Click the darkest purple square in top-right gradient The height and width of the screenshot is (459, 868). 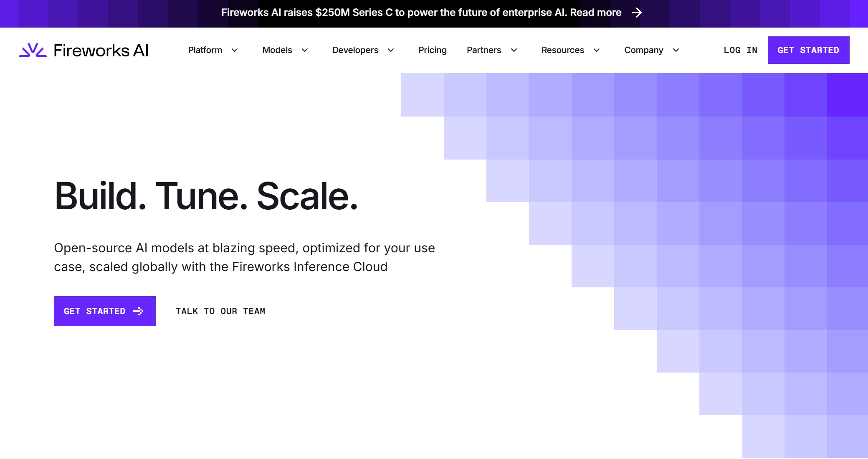(x=847, y=95)
